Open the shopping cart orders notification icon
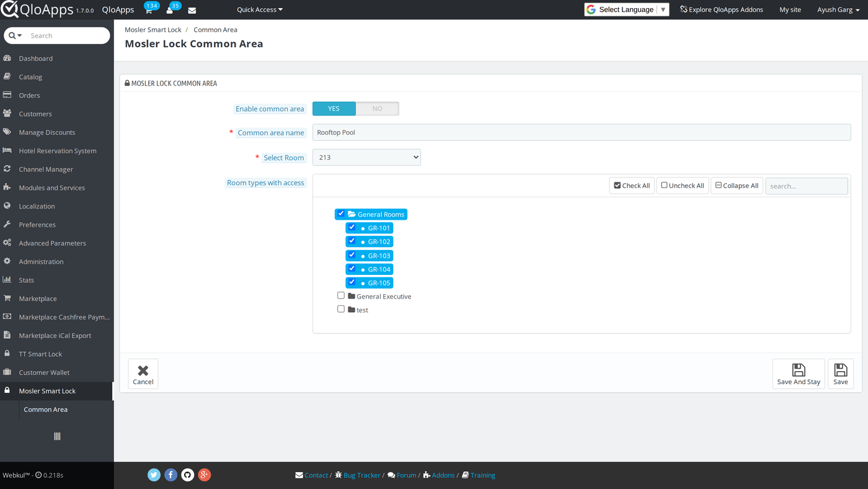Image resolution: width=868 pixels, height=489 pixels. (x=149, y=10)
